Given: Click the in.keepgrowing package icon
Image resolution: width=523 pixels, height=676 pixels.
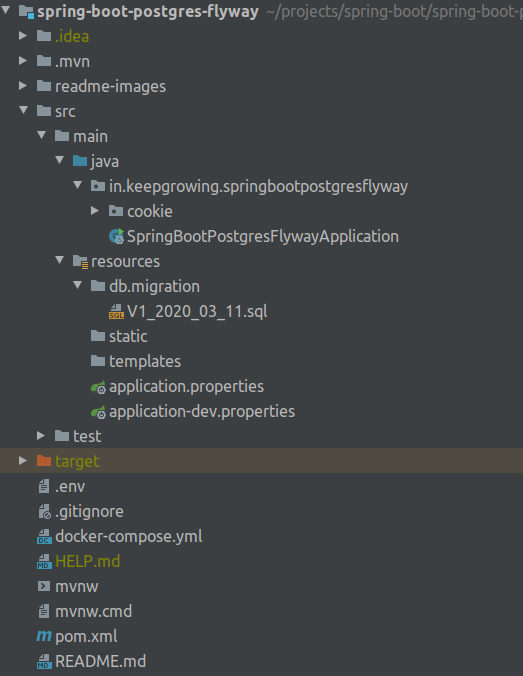Looking at the screenshot, I should click(98, 186).
